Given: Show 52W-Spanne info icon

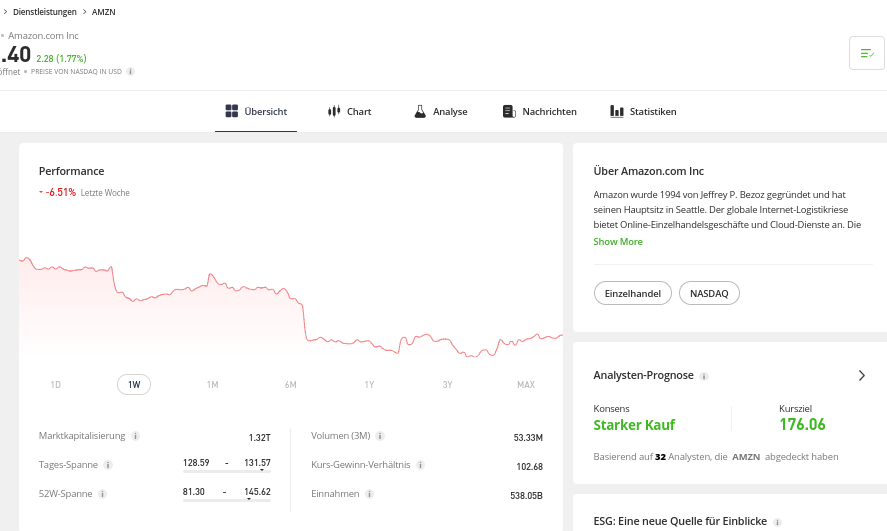Looking at the screenshot, I should (x=102, y=494).
